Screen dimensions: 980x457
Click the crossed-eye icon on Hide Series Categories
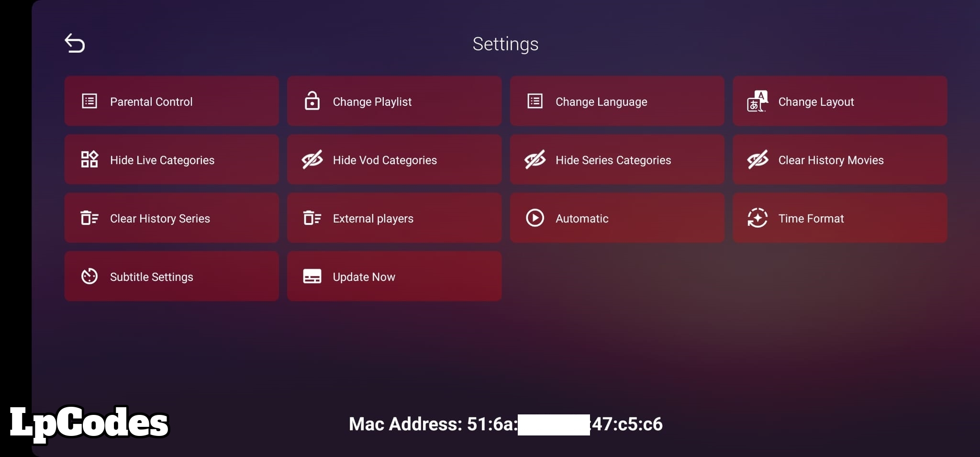tap(535, 159)
